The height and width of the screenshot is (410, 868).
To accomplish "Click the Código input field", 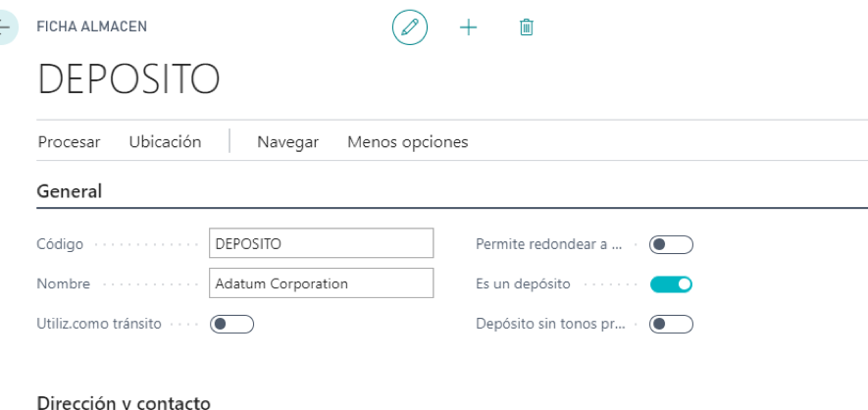I will (x=321, y=243).
